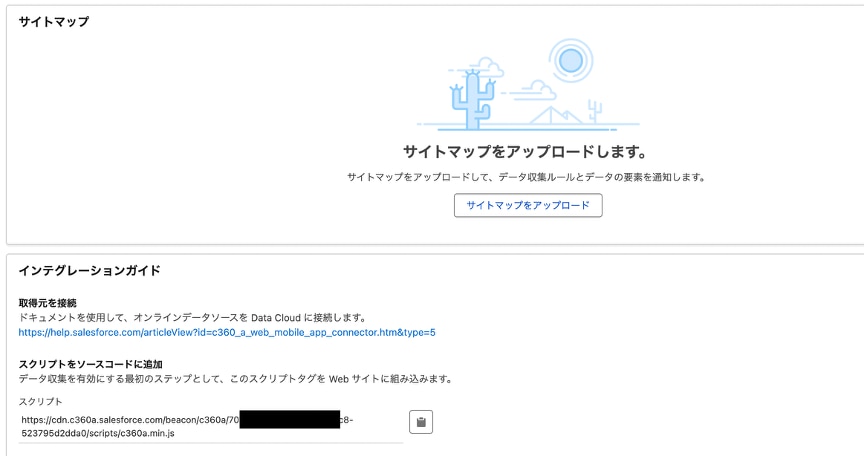Copy the script URL using the clipboard icon
This screenshot has height=456, width=864.
[x=421, y=423]
